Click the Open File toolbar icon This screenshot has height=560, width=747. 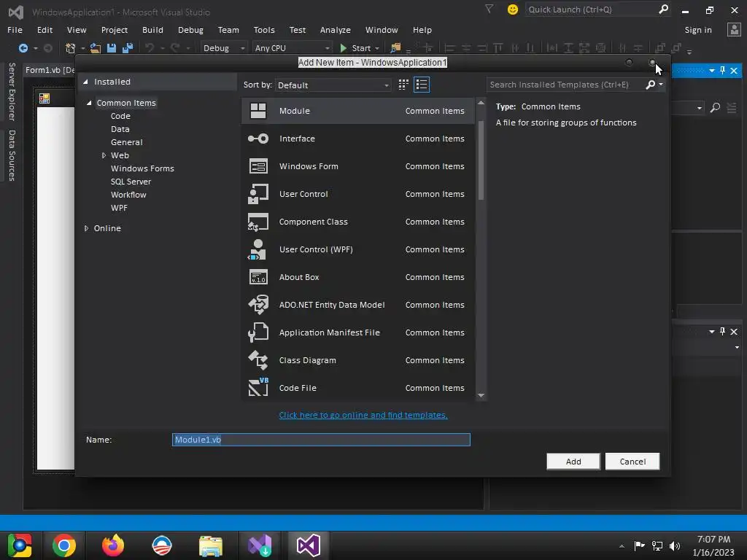(96, 48)
